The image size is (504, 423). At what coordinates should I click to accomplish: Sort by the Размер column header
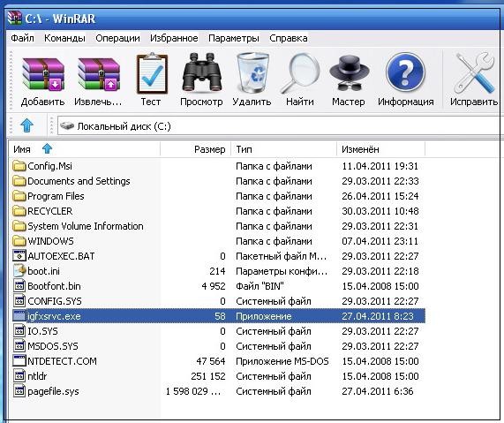pos(195,149)
